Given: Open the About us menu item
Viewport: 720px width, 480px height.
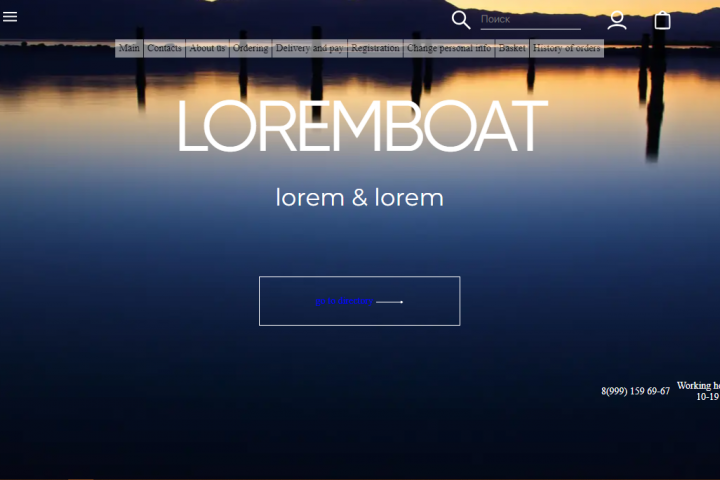Looking at the screenshot, I should click(207, 48).
